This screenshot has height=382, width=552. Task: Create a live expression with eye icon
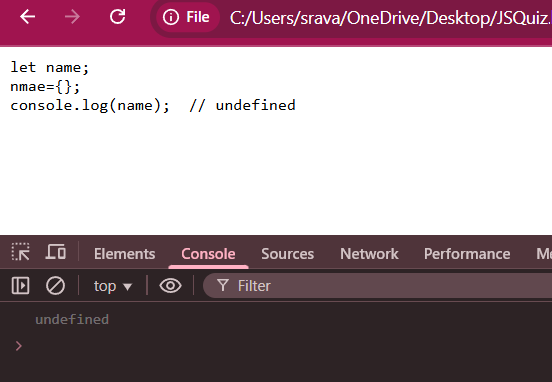point(170,286)
